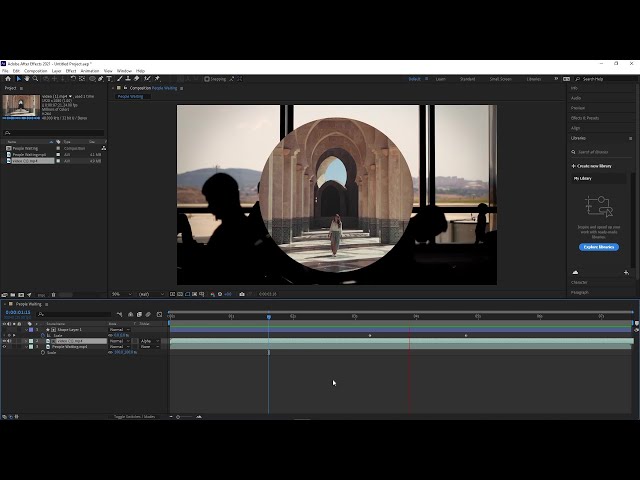The image size is (640, 480).
Task: Select the Hand tool in toolbar
Action: (27, 79)
